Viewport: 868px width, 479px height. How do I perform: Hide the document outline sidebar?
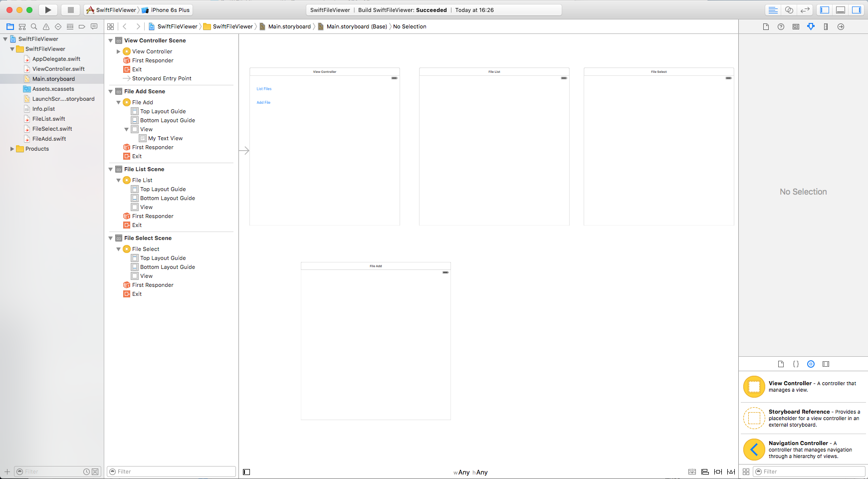246,472
